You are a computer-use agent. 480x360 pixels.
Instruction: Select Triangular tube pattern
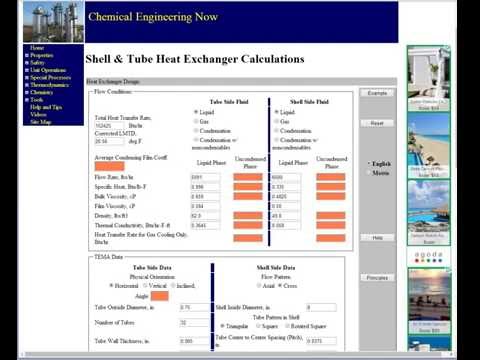pos(222,326)
